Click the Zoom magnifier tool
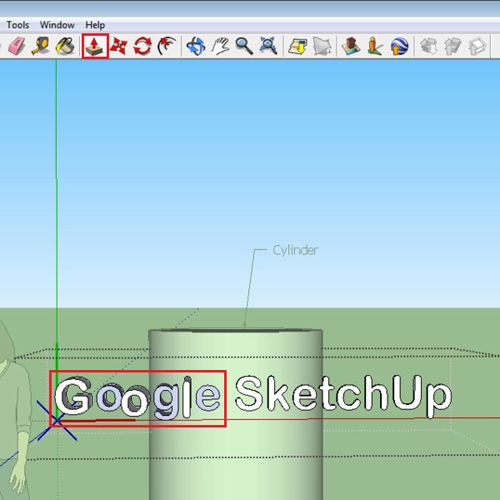 pyautogui.click(x=244, y=46)
